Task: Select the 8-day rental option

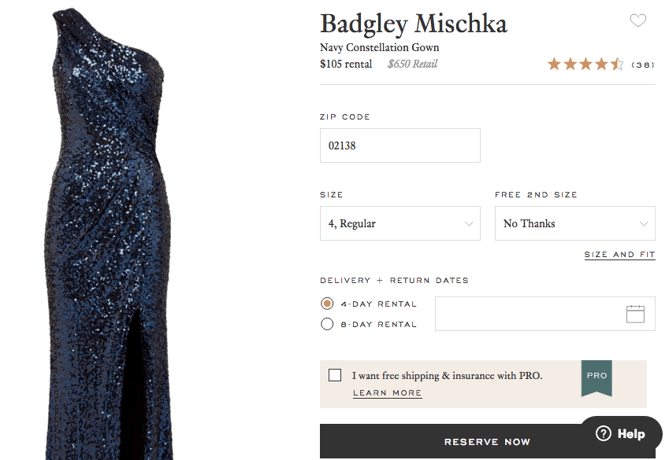Action: pos(327,324)
